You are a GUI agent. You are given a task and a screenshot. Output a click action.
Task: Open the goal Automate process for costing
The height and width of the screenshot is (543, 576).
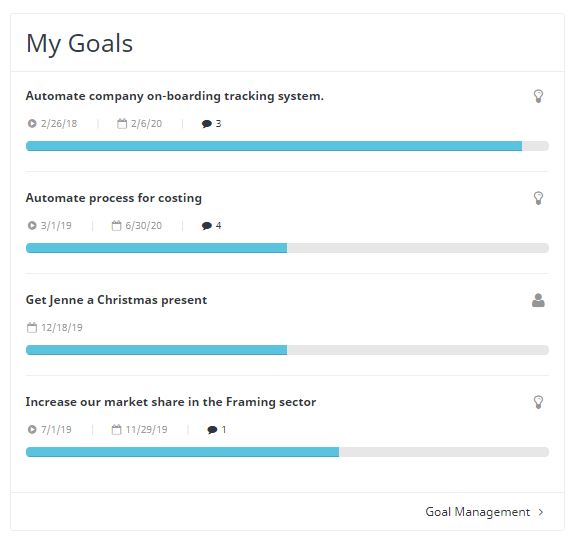(114, 198)
